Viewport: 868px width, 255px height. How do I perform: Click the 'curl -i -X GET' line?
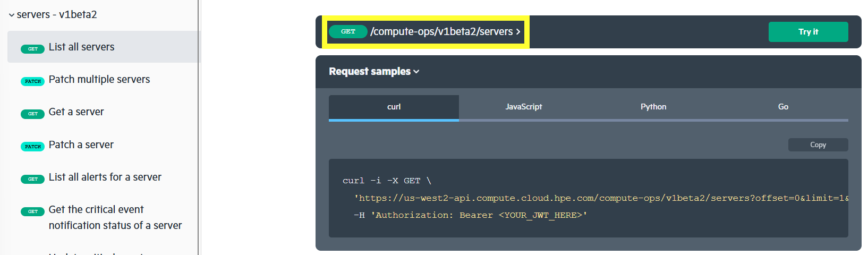[x=387, y=181]
